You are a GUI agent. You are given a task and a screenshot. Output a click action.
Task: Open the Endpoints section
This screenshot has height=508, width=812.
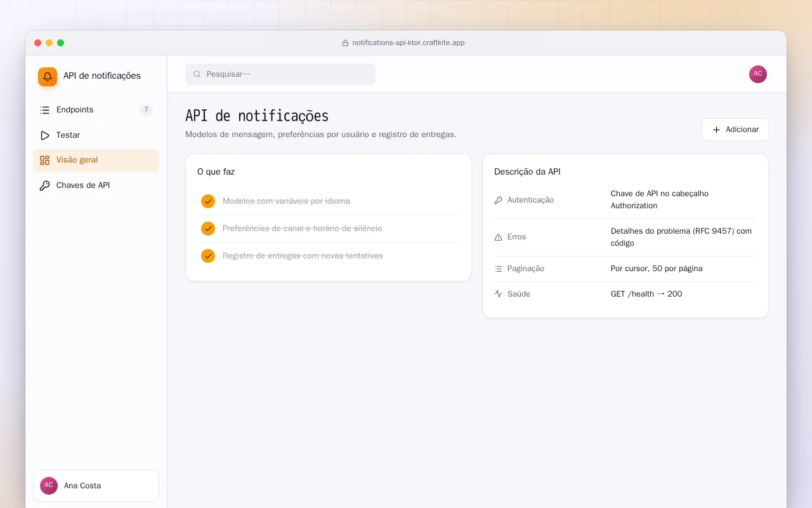96,110
